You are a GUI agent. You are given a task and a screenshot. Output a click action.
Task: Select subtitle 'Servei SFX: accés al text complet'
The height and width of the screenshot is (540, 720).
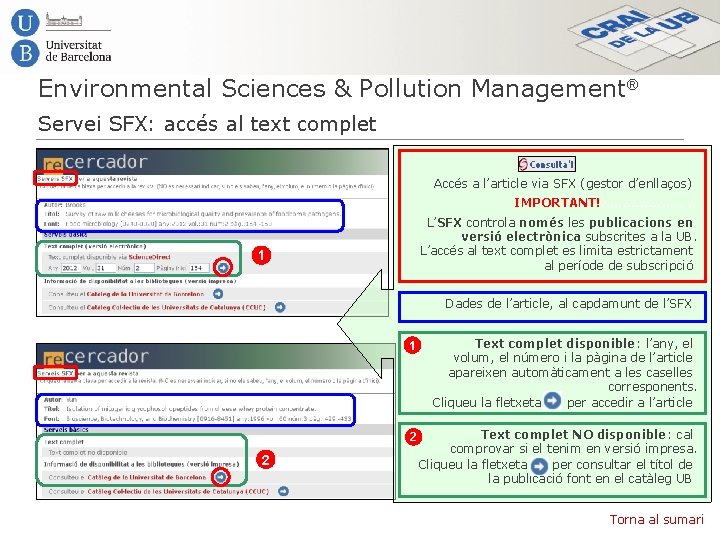(x=207, y=124)
